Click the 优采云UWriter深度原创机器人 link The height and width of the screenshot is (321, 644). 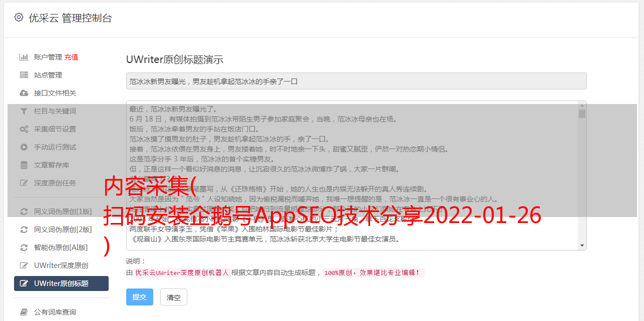pyautogui.click(x=182, y=273)
